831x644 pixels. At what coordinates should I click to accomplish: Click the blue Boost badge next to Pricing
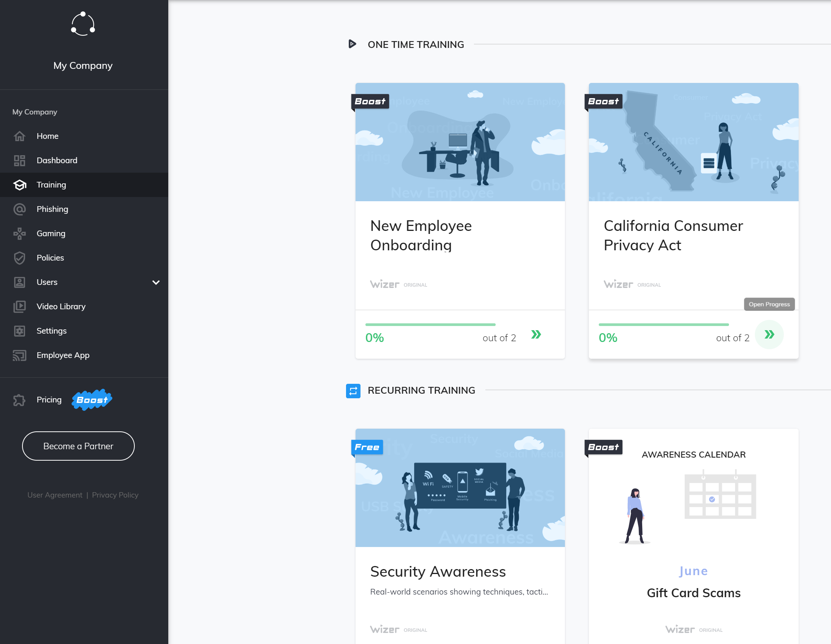[92, 400]
